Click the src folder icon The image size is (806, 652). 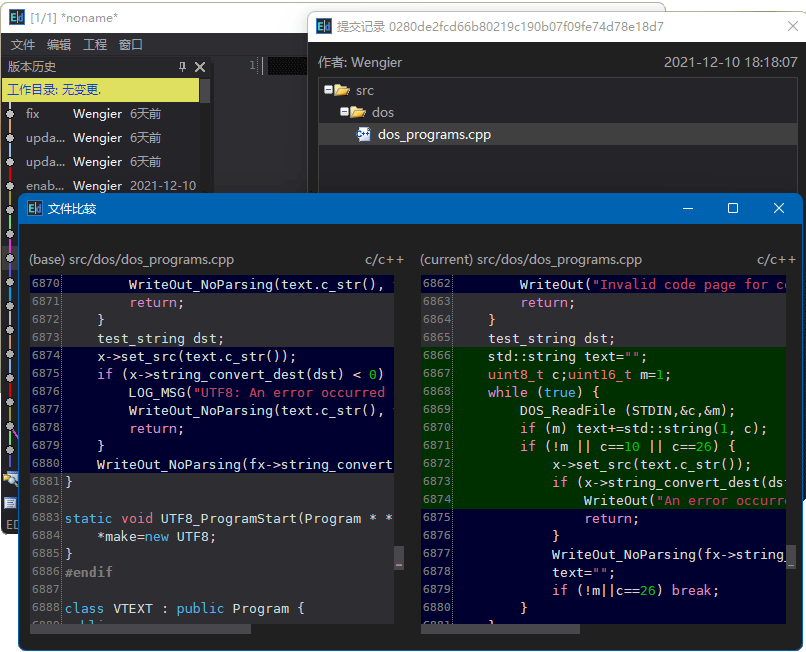pyautogui.click(x=342, y=90)
